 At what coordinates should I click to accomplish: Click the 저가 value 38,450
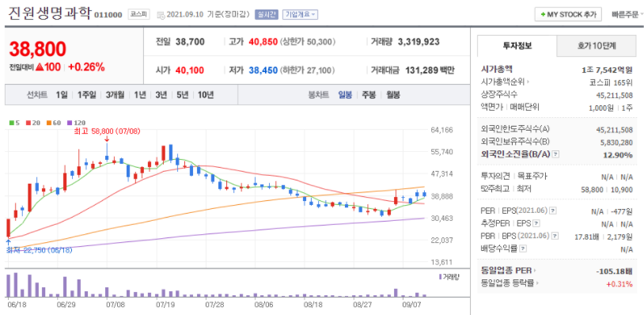pos(263,70)
